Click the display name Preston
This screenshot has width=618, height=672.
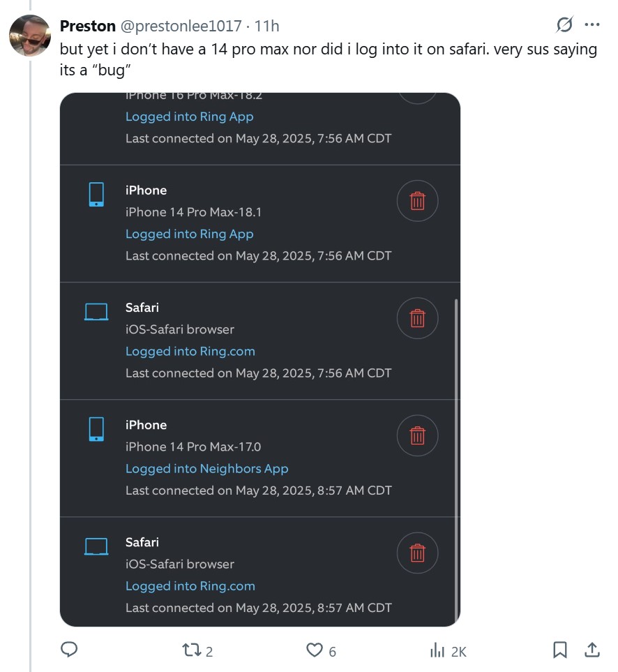tap(87, 26)
